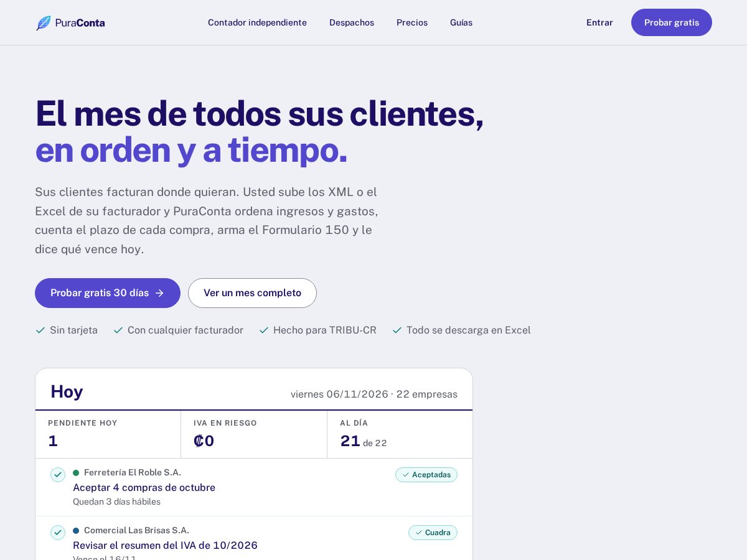The height and width of the screenshot is (560, 747).
Task: Click the 'Hoy' panel heading
Action: coord(67,391)
